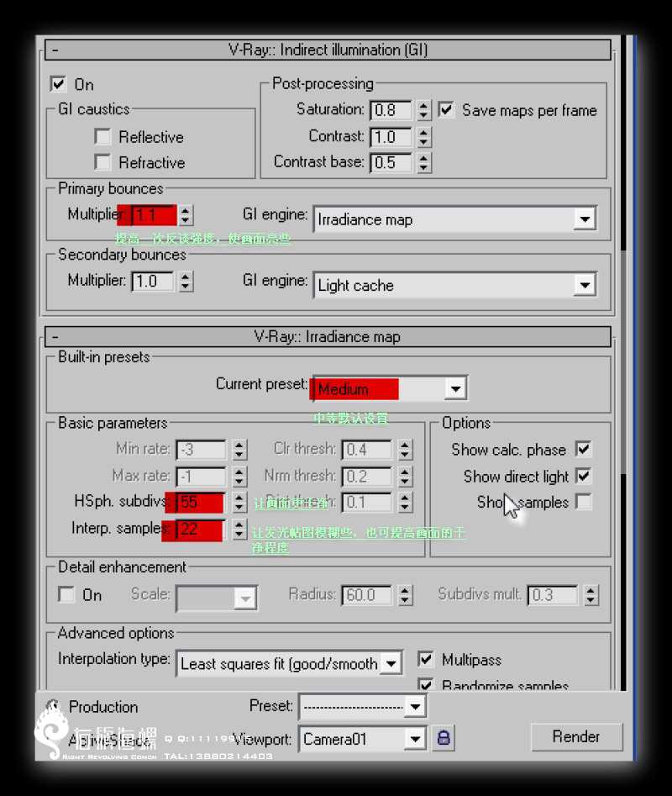The width and height of the screenshot is (672, 796).
Task: Click the Contrast base spinner arrows
Action: [x=423, y=162]
